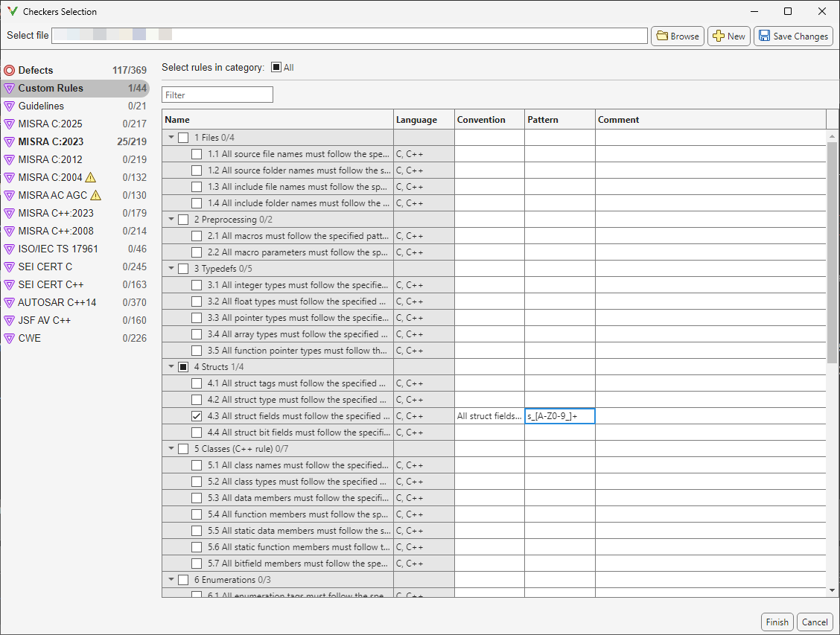Screen dimensions: 840x635
Task: Click the red Defects category icon
Action: tap(9, 70)
